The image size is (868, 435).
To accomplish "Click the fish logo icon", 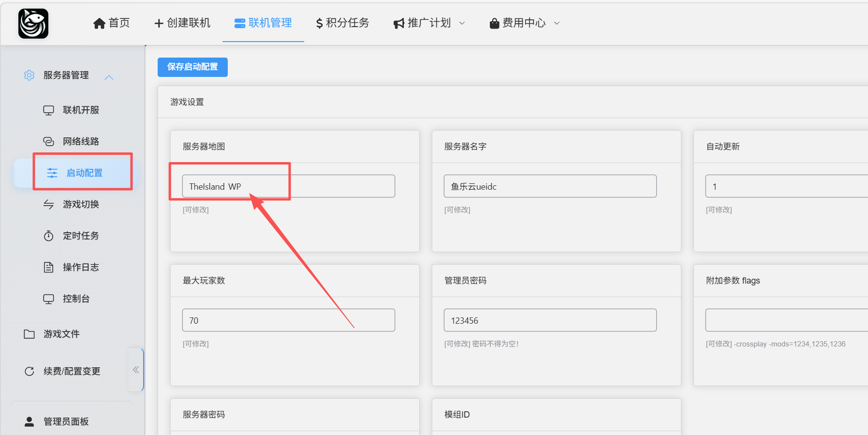I will click(x=33, y=23).
